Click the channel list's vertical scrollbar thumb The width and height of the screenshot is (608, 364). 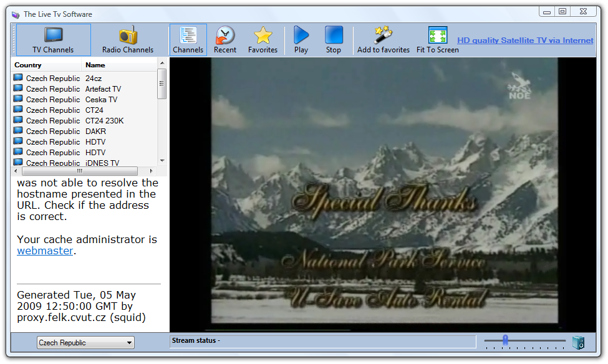(x=162, y=84)
